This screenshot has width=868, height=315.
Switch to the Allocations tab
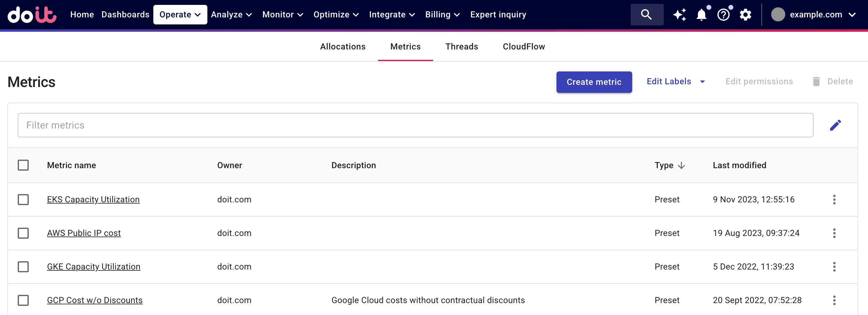coord(343,46)
